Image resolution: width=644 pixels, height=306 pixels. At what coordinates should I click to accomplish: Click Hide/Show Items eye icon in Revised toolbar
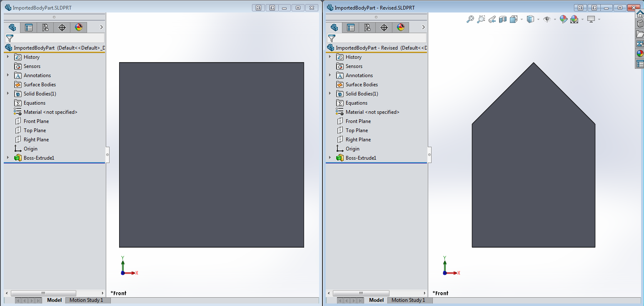pos(547,19)
